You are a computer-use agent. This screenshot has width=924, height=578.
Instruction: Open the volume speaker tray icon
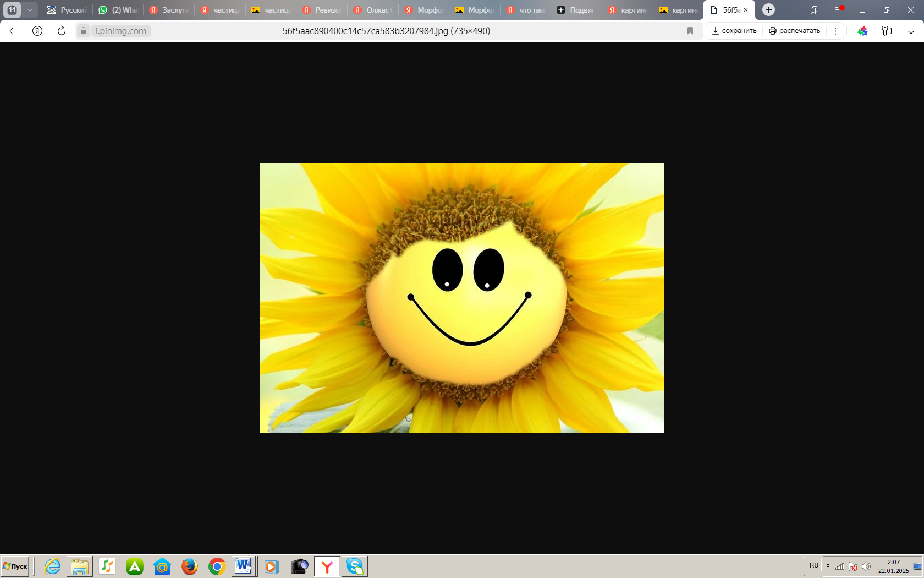866,566
